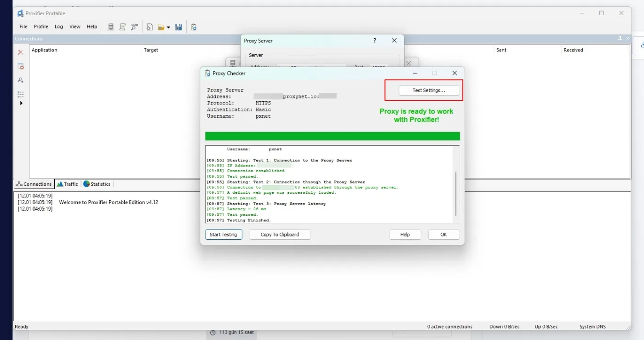Open the View menu

[x=75, y=27]
